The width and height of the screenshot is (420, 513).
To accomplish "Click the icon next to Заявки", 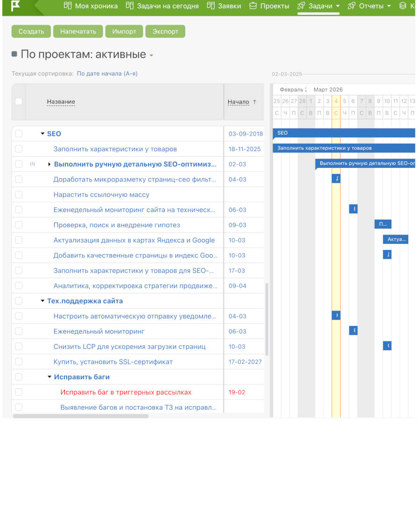I will [x=210, y=6].
